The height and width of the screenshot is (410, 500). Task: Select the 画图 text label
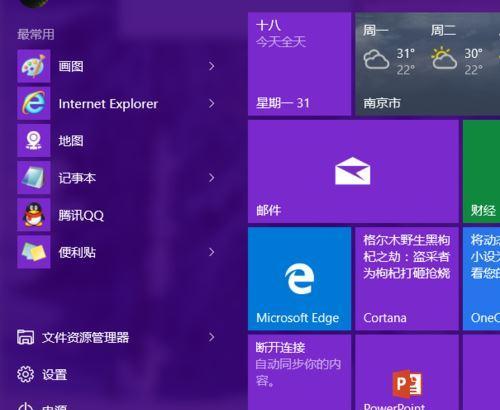71,66
